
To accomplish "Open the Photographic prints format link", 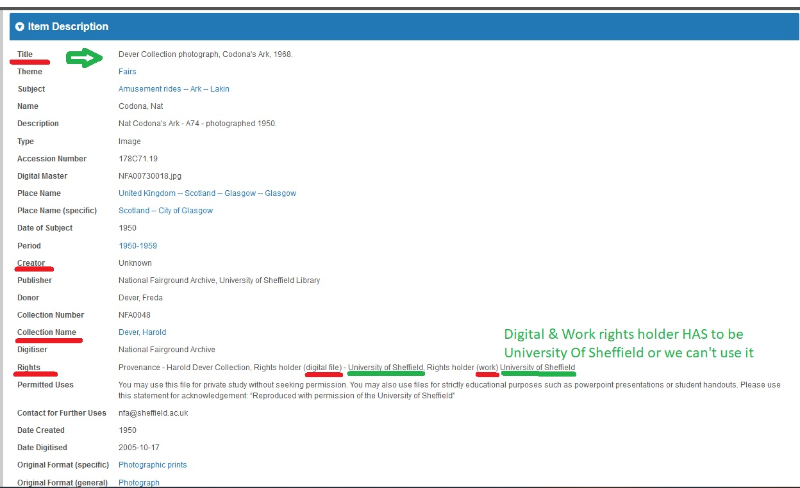I will pyautogui.click(x=153, y=465).
